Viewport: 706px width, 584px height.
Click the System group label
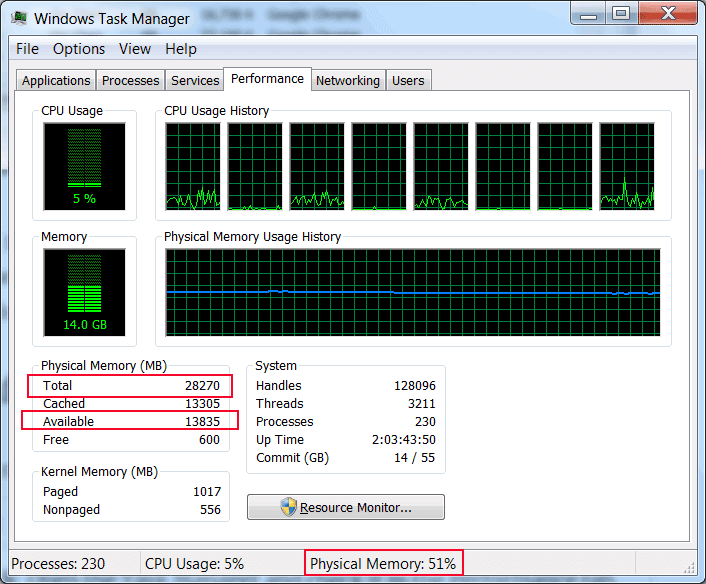click(x=276, y=366)
